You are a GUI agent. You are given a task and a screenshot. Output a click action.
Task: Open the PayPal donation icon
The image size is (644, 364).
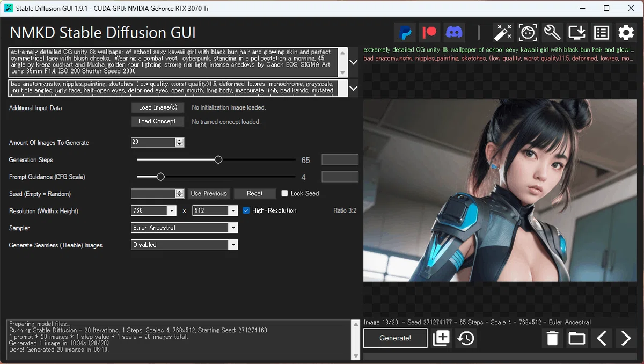pos(406,33)
